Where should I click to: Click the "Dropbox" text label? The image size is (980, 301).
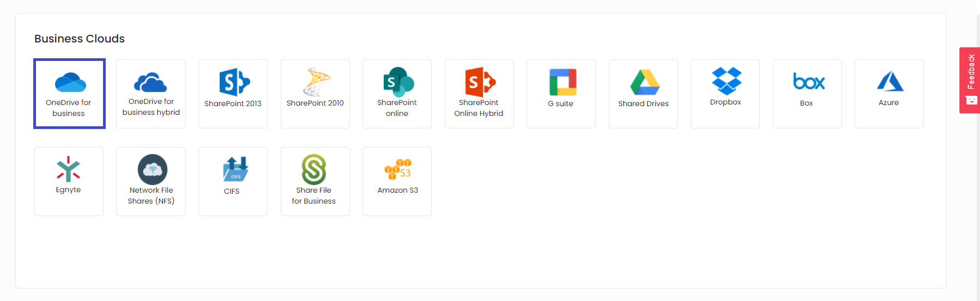click(x=725, y=102)
